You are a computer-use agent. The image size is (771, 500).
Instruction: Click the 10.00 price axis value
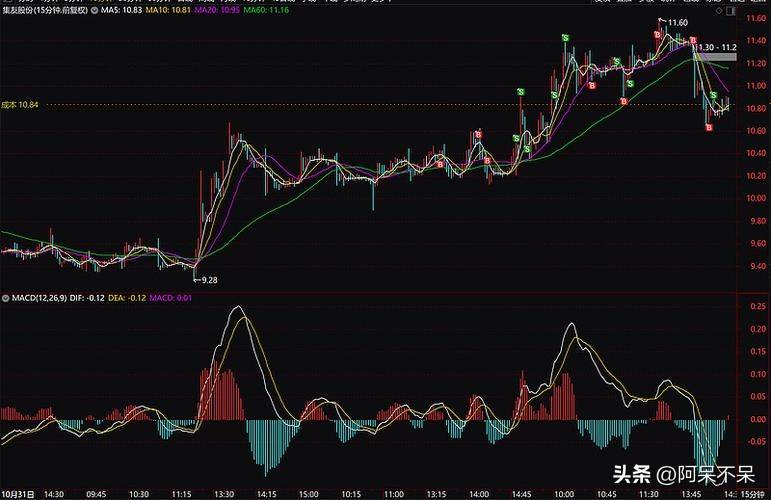coord(756,198)
